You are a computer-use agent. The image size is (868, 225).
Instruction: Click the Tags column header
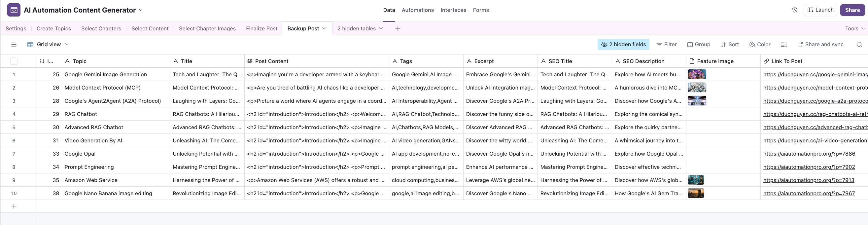pyautogui.click(x=426, y=61)
